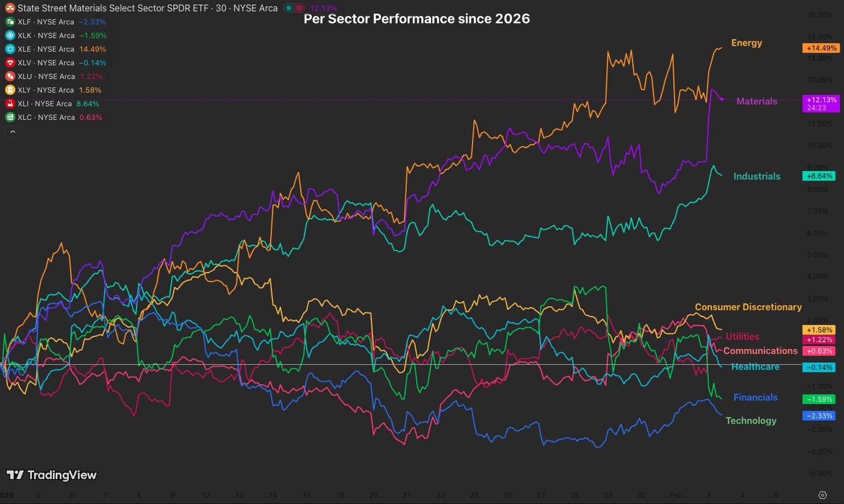Hide the XLF financials series via its icon
The height and width of the screenshot is (504, 844).
pyautogui.click(x=9, y=22)
